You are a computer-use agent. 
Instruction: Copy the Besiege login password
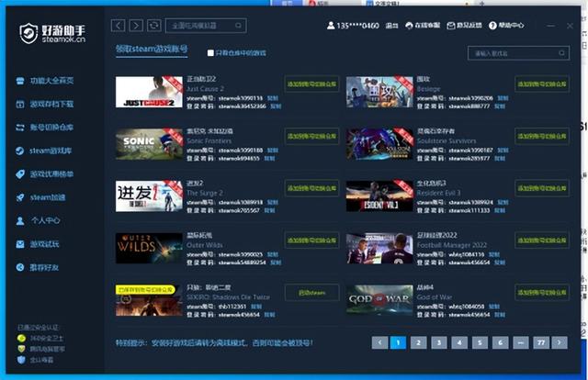500,106
